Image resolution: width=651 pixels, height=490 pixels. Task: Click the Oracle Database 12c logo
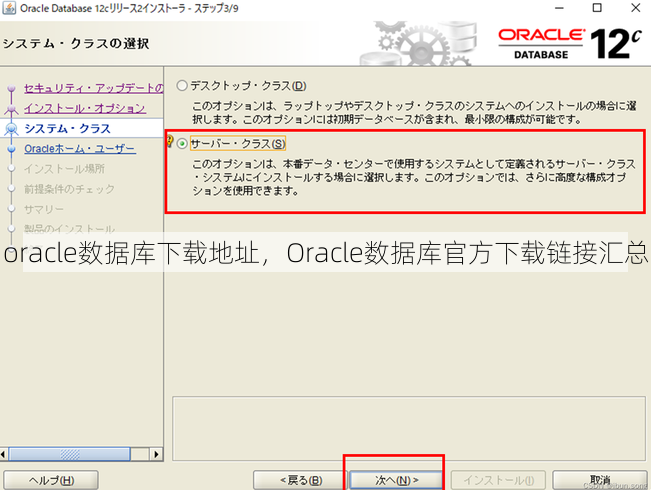[570, 44]
